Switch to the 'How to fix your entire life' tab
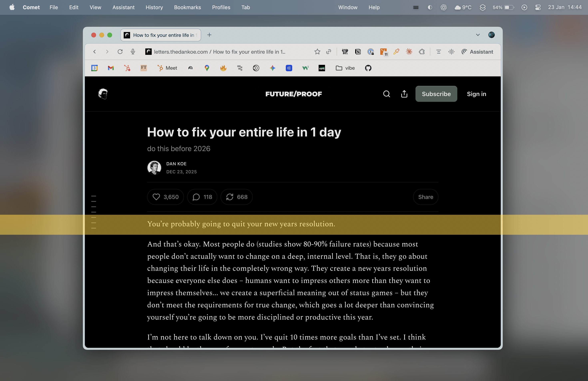Image resolution: width=588 pixels, height=381 pixels. 160,35
